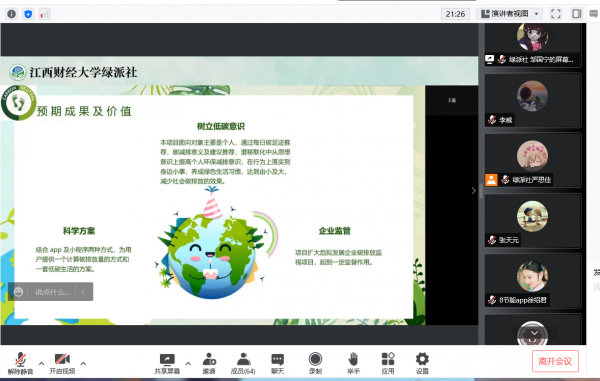The image size is (600, 381).
Task: Select the 李枫 participant tile
Action: tap(533, 101)
